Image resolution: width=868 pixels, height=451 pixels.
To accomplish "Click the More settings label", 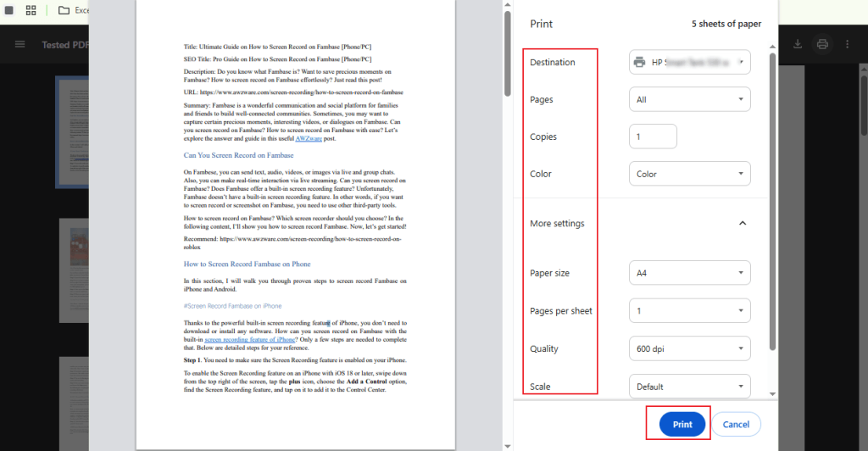I will coord(557,223).
